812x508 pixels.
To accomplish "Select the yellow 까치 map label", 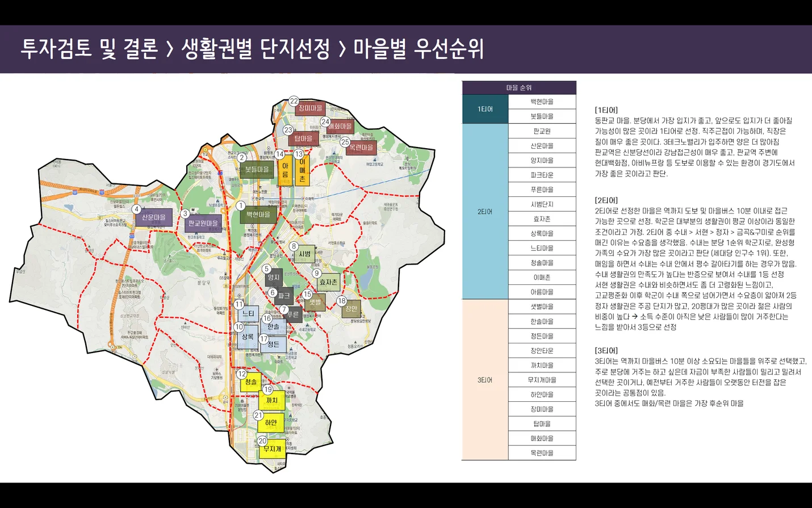I will [x=272, y=401].
